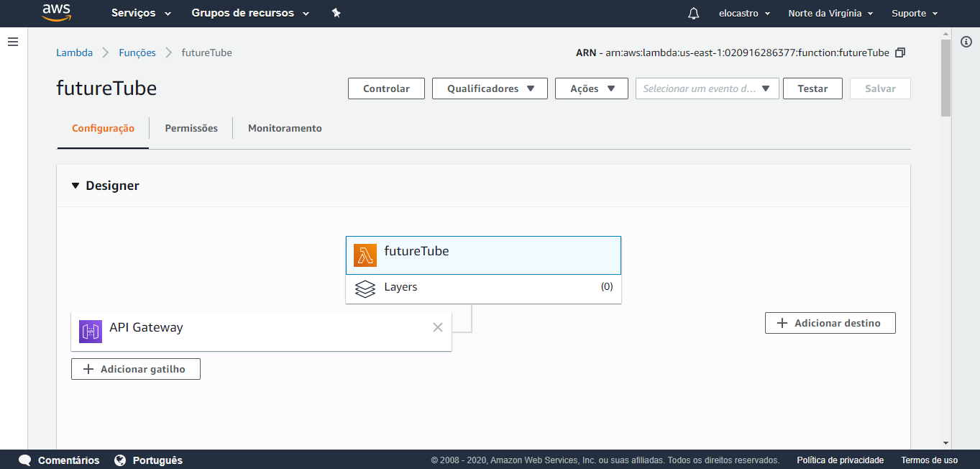Open the elocastro account menu
The image size is (980, 469).
[x=744, y=14]
